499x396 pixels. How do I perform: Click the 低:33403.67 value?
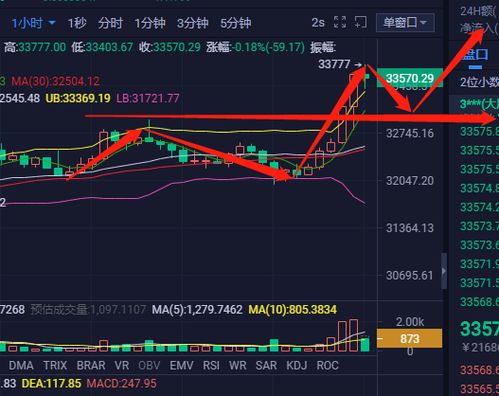pyautogui.click(x=102, y=47)
